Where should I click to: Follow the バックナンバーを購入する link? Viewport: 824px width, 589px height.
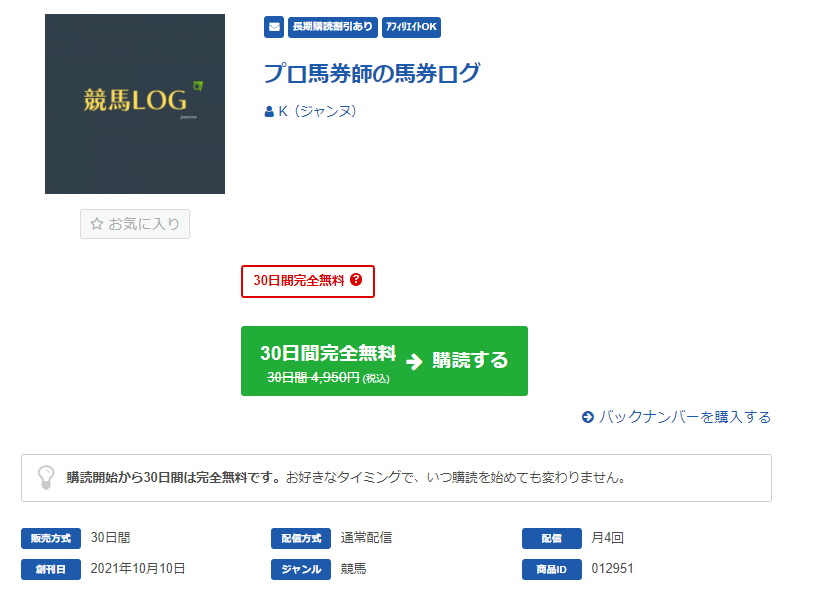point(684,417)
